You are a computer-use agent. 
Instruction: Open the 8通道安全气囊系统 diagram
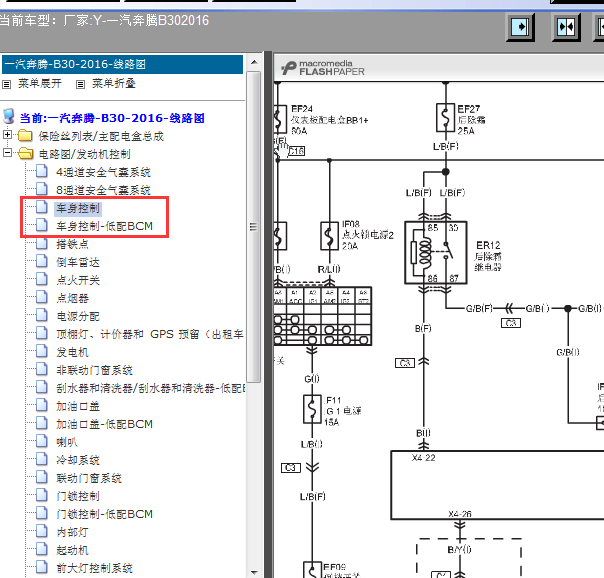pos(103,190)
